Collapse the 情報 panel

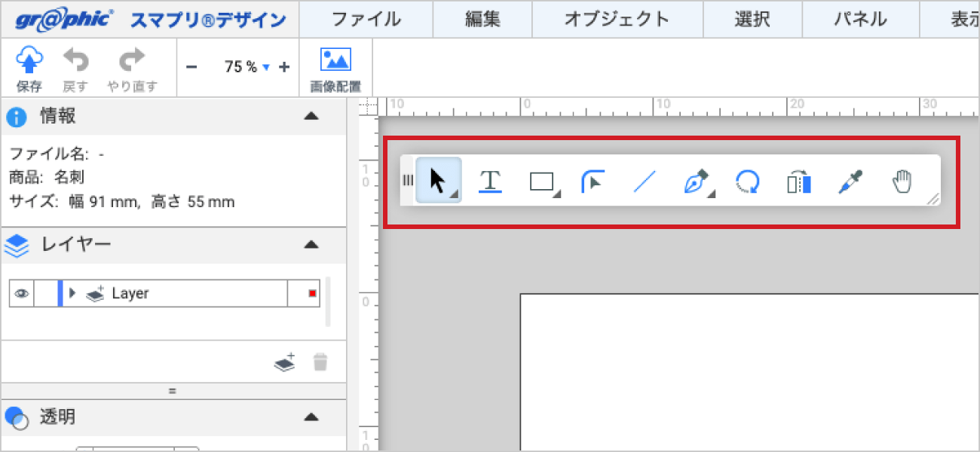(x=311, y=117)
